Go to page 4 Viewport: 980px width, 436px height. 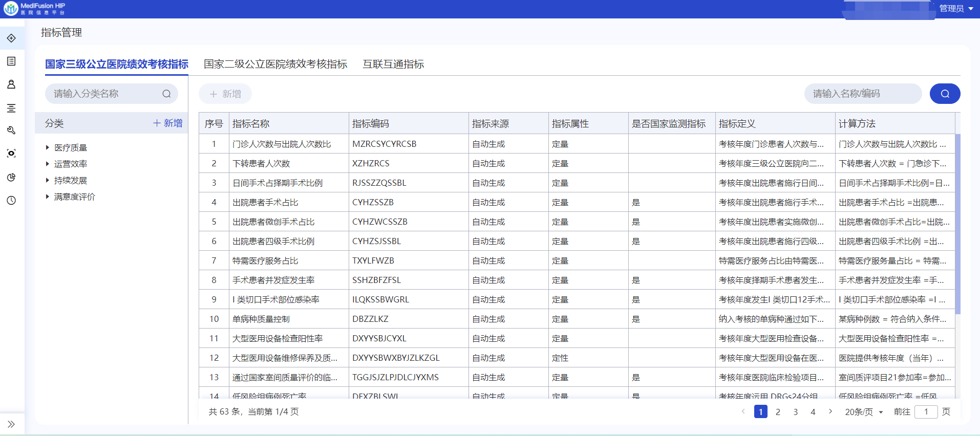pyautogui.click(x=813, y=412)
